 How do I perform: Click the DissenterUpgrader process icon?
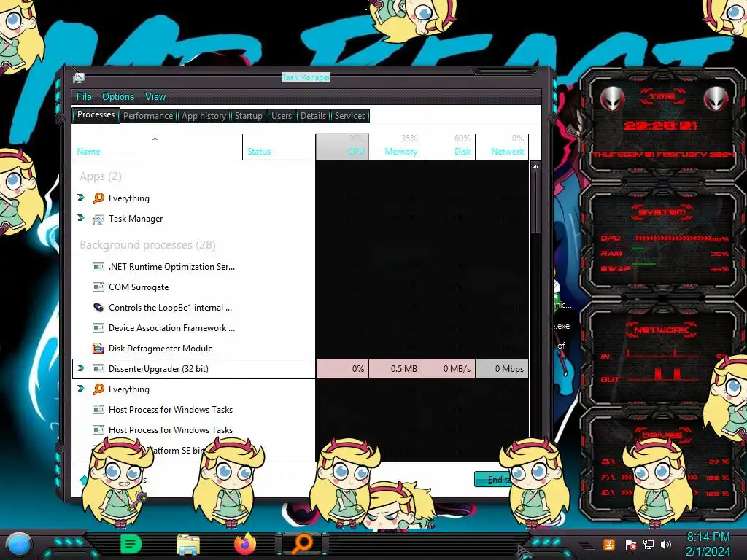click(98, 369)
